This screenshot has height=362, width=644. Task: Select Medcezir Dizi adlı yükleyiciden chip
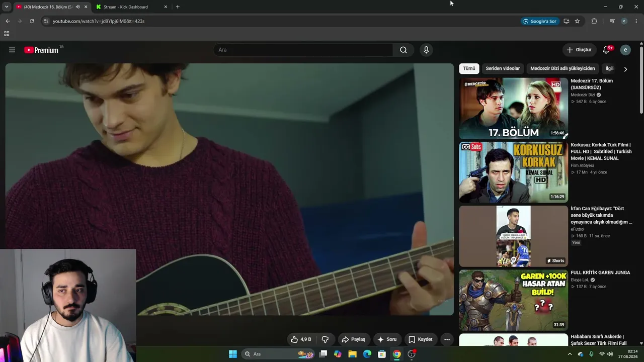[562, 68]
